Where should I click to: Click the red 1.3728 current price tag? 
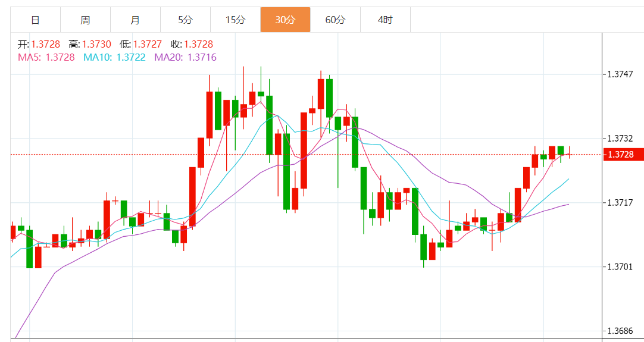(623, 155)
